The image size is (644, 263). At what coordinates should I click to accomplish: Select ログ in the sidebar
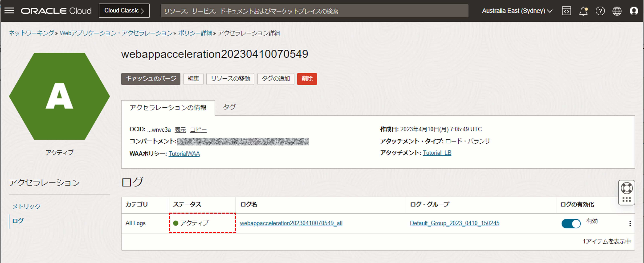[x=18, y=221]
